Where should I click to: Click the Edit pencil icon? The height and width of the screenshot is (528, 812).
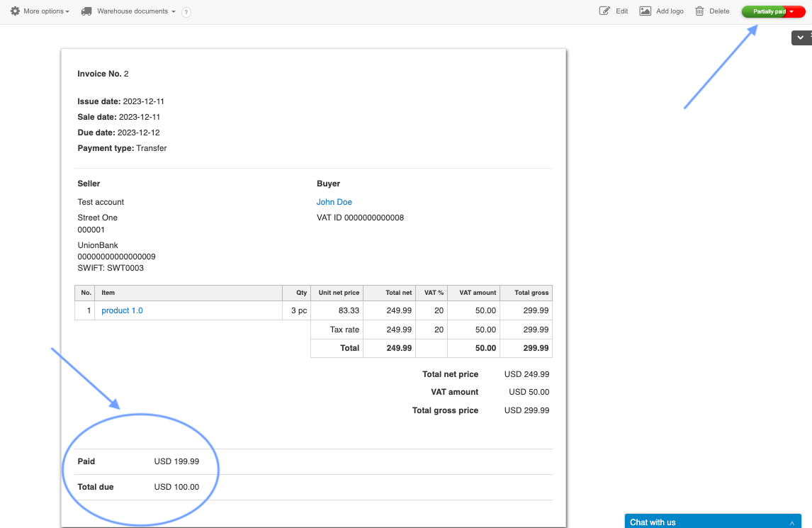point(604,11)
